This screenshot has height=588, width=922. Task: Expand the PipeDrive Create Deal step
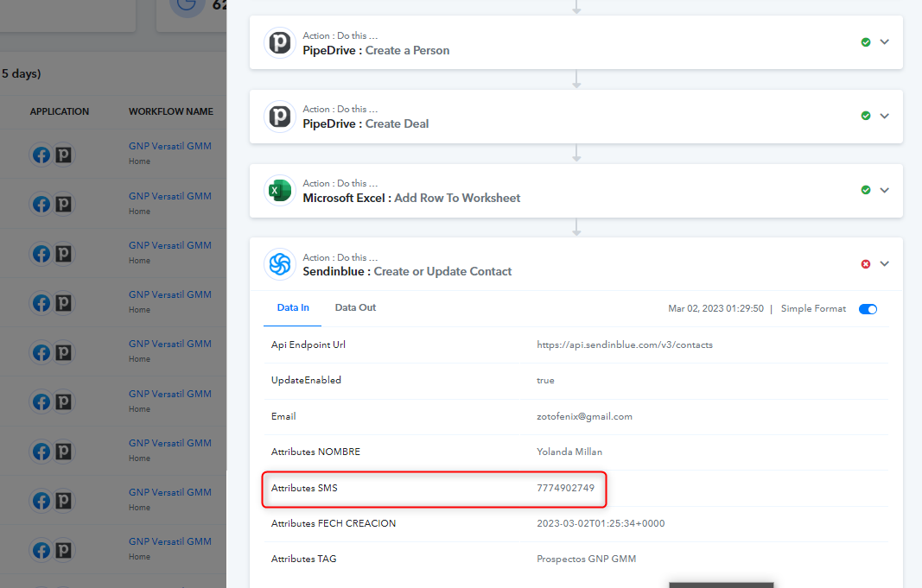(x=884, y=116)
